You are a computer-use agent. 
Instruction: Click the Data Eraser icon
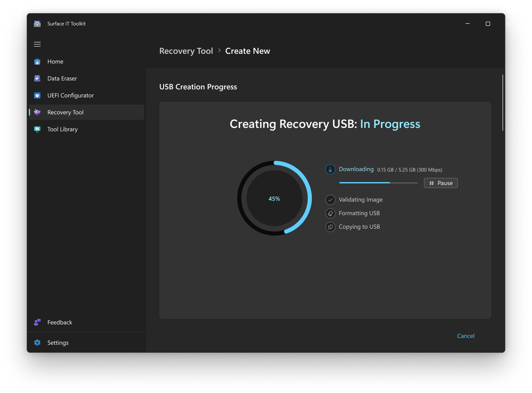(x=37, y=78)
